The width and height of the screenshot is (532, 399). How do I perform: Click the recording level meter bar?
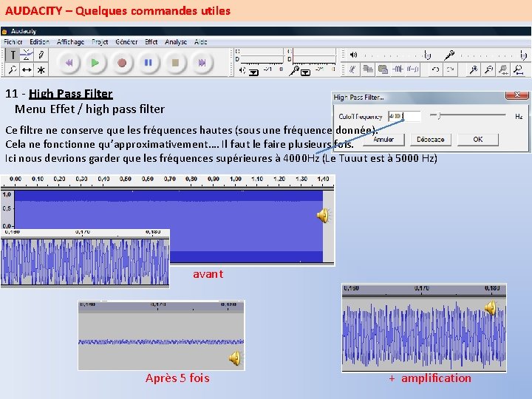(x=314, y=56)
